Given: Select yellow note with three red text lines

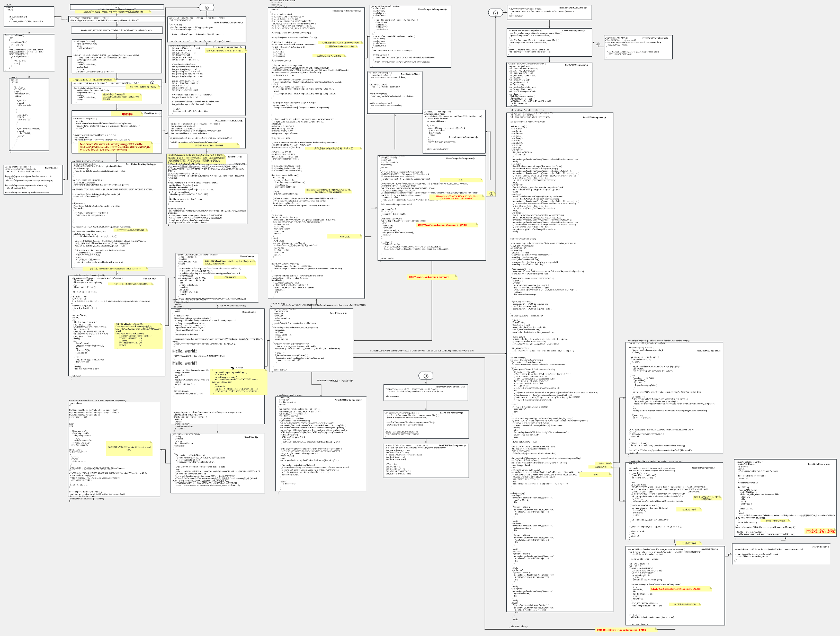Looking at the screenshot, I should point(115,147).
